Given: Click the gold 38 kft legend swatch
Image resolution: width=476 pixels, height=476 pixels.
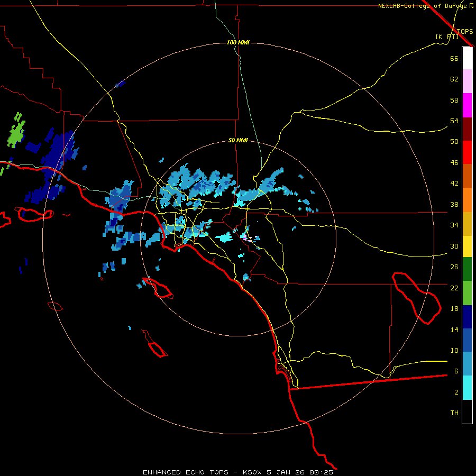Looking at the screenshot, I should tap(466, 224).
